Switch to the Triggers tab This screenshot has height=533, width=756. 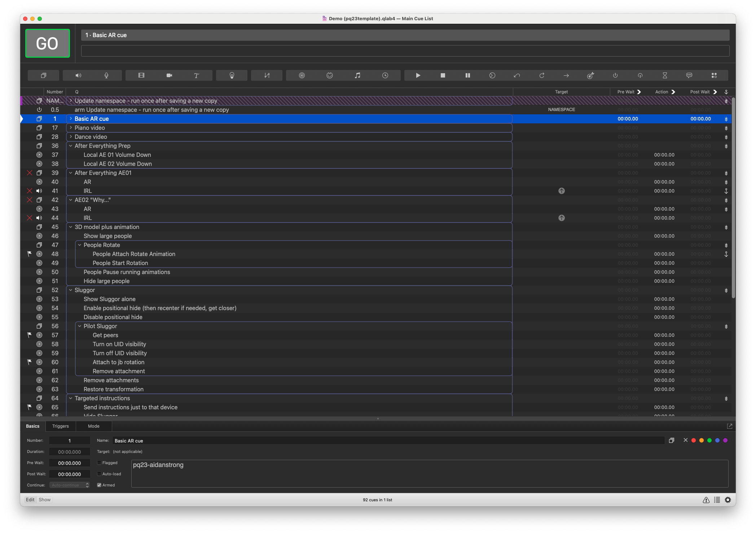point(60,426)
